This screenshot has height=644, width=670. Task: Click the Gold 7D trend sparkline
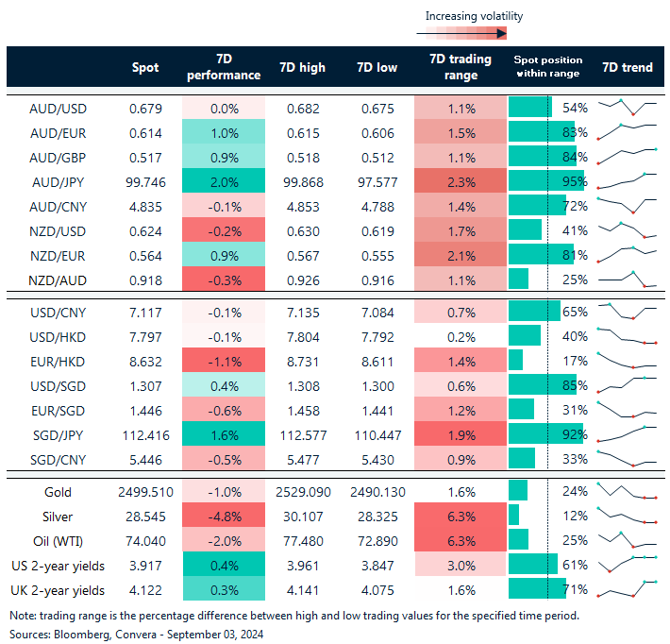pyautogui.click(x=626, y=491)
